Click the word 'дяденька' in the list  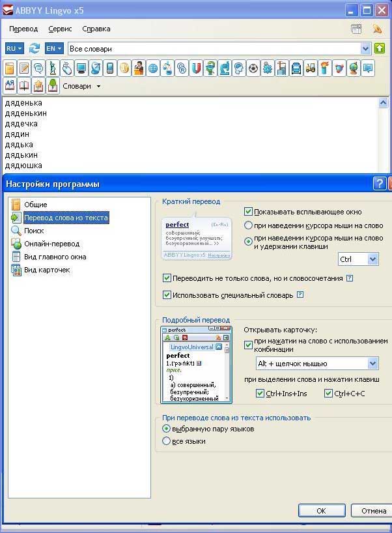click(23, 103)
